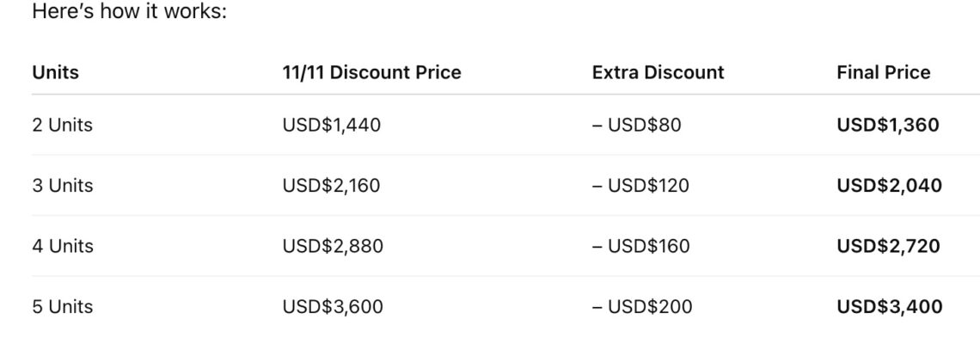Click the USD$1,440 discount price cell

click(331, 126)
